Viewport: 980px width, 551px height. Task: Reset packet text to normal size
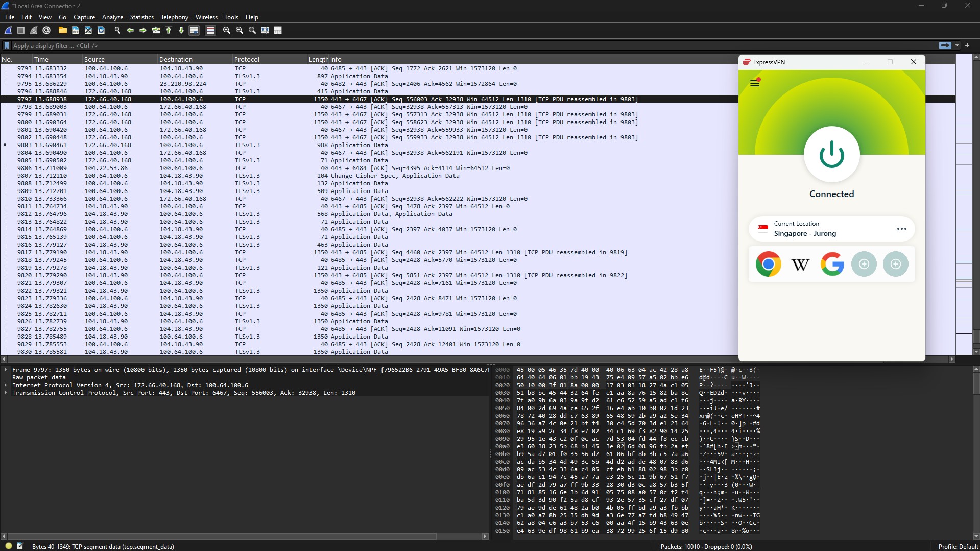pos(252,31)
